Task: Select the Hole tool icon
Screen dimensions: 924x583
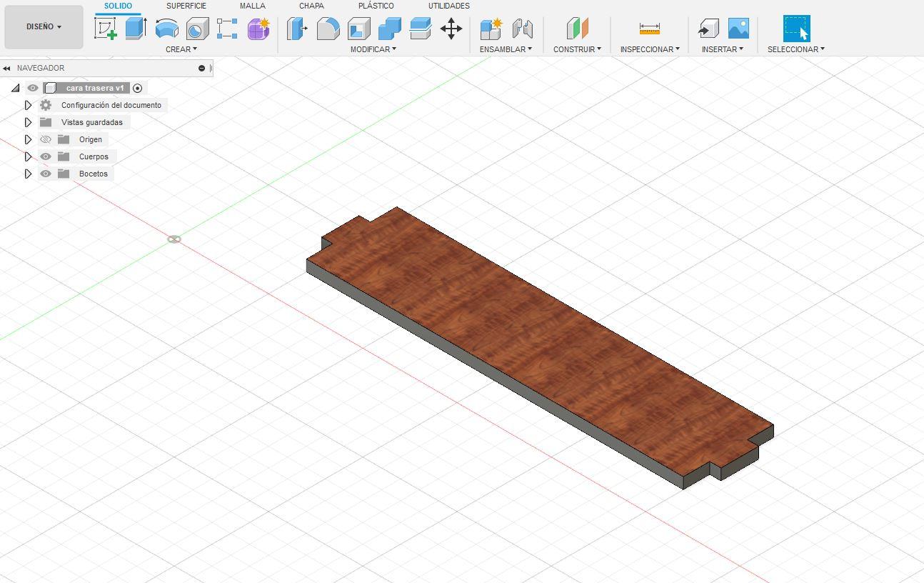Action: point(197,29)
